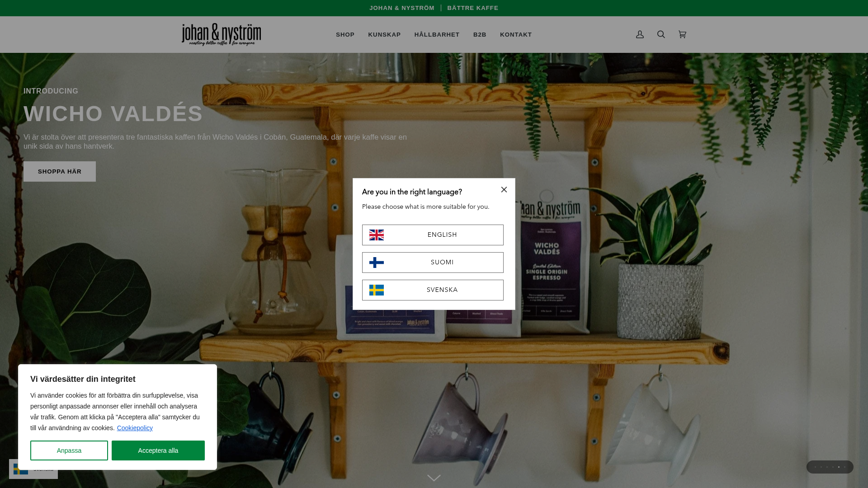This screenshot has height=488, width=868.
Task: Click the Acceptera alla cookies button
Action: tap(158, 450)
